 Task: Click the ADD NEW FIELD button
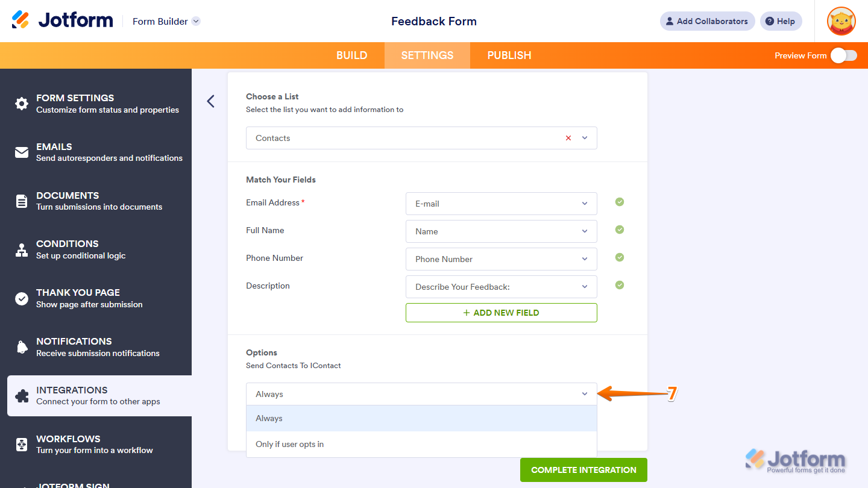501,312
